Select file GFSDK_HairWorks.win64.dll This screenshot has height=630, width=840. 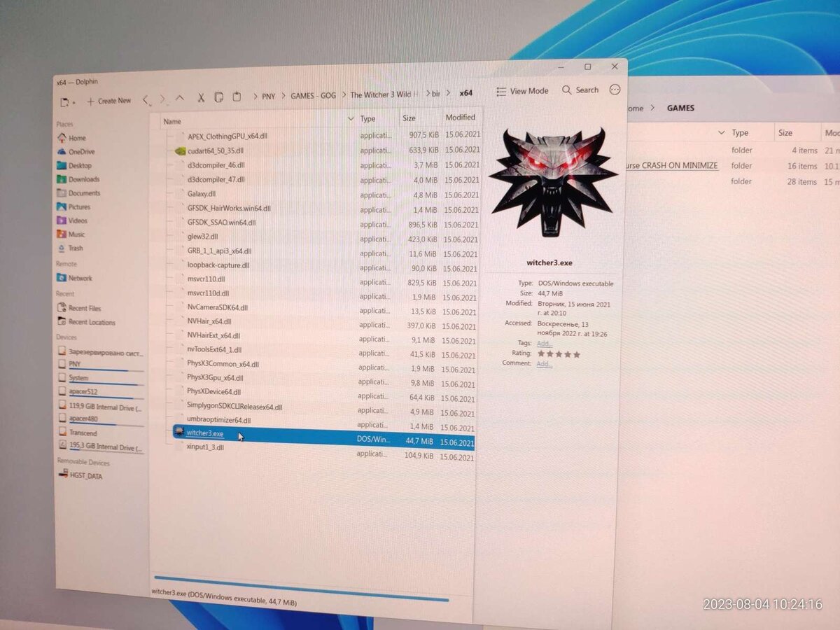pyautogui.click(x=229, y=209)
